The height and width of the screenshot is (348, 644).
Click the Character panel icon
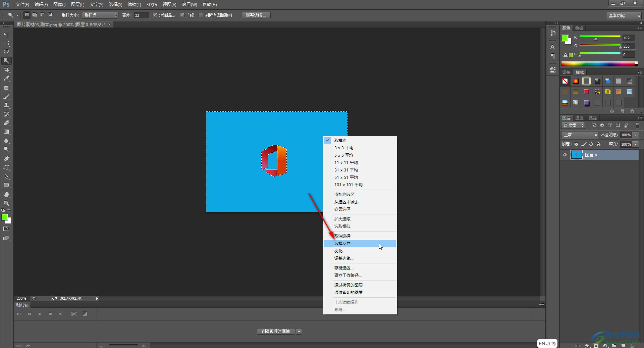(553, 47)
